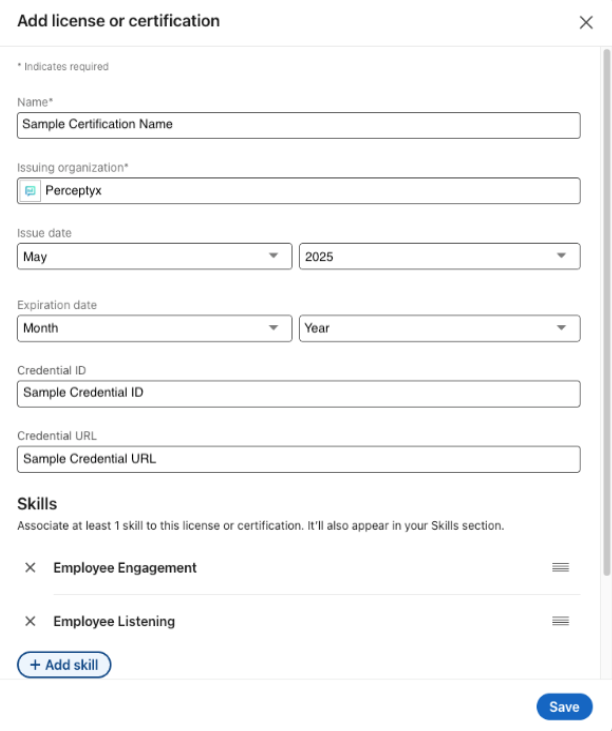Open the Expiration date Month dropdown

(x=155, y=328)
